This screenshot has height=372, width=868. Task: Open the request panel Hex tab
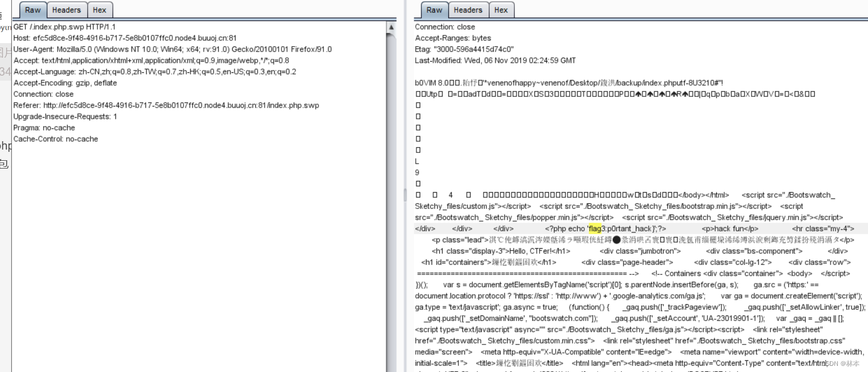tap(100, 10)
